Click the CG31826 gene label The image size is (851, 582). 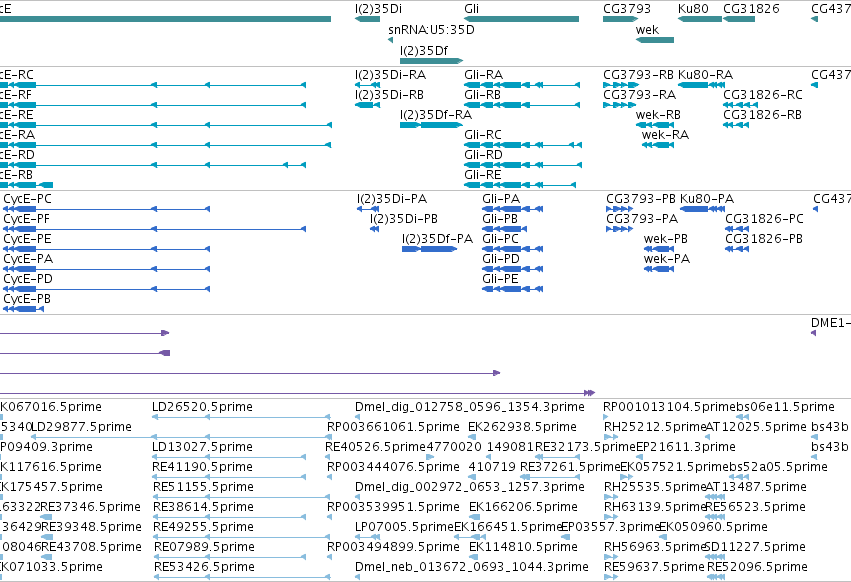click(751, 9)
